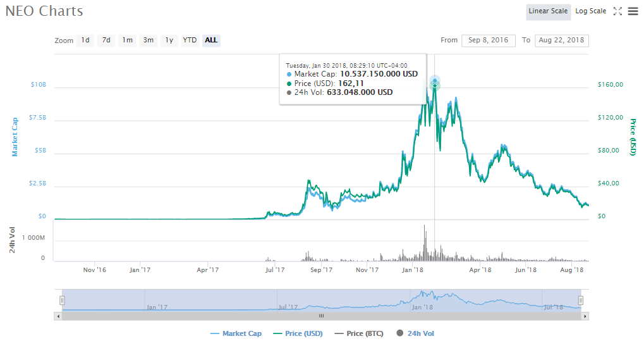
Task: Click the navigator left range handle
Action: click(x=62, y=301)
